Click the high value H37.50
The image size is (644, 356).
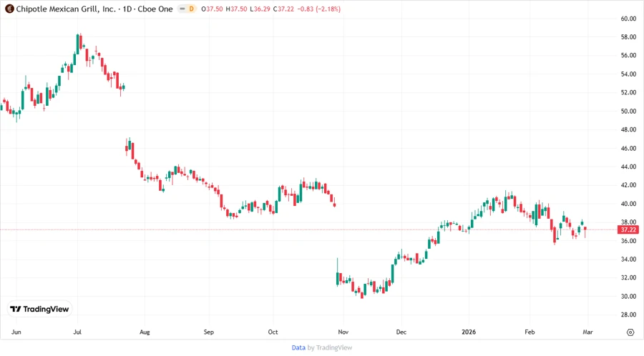pyautogui.click(x=237, y=9)
